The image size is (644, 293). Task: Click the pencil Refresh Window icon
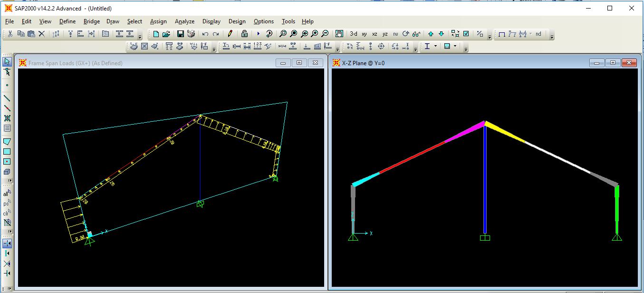tap(230, 34)
